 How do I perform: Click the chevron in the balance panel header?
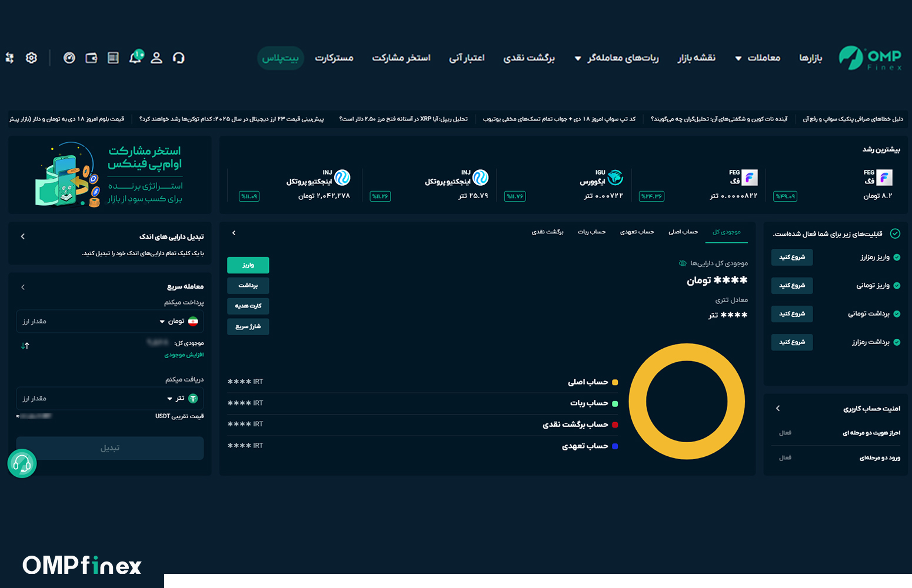click(234, 233)
